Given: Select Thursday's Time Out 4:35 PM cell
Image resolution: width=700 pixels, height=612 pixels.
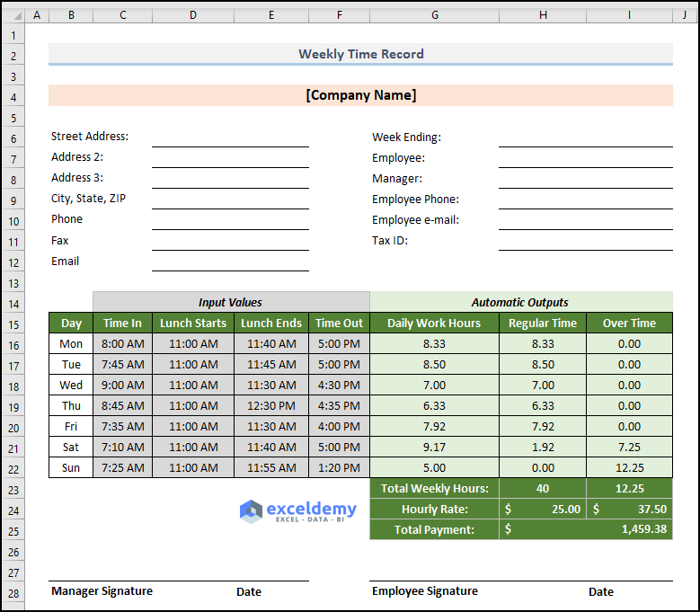Looking at the screenshot, I should point(340,406).
